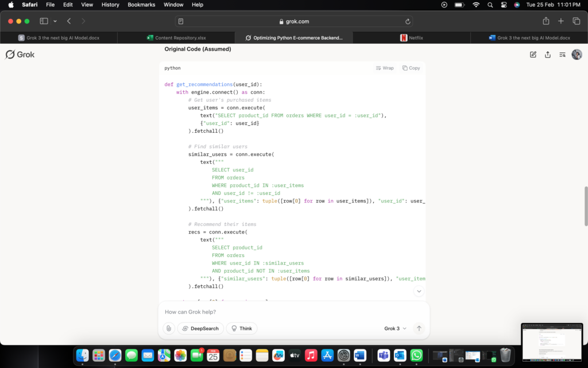Expand Safari sidebar options chevron

tap(55, 21)
